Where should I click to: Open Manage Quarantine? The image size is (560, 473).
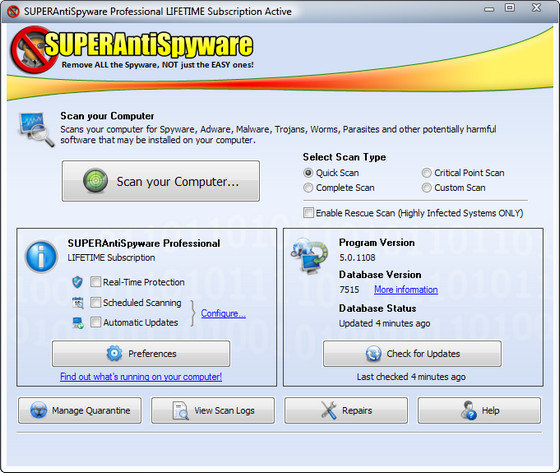click(x=80, y=410)
